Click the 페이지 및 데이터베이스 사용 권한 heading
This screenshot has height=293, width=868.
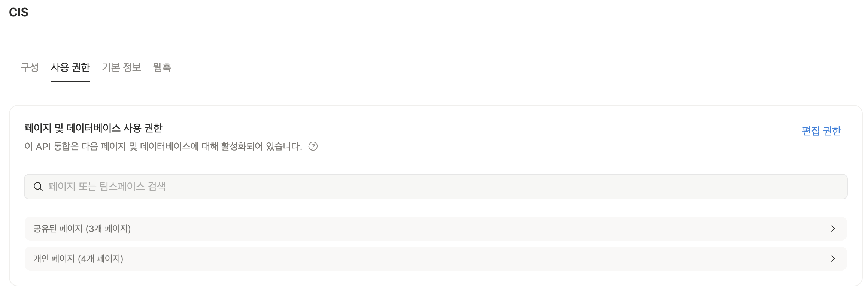[x=93, y=128]
